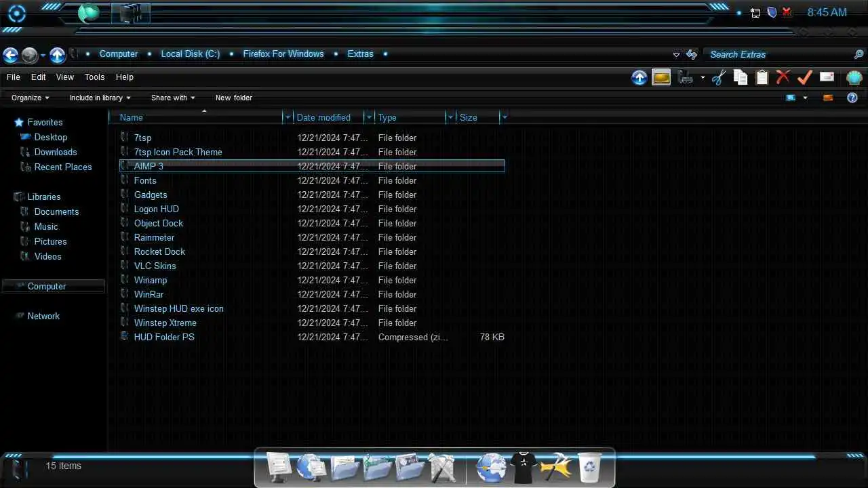Open the recent locations dropdown beside Forward
868x488 pixels.
pos(43,56)
